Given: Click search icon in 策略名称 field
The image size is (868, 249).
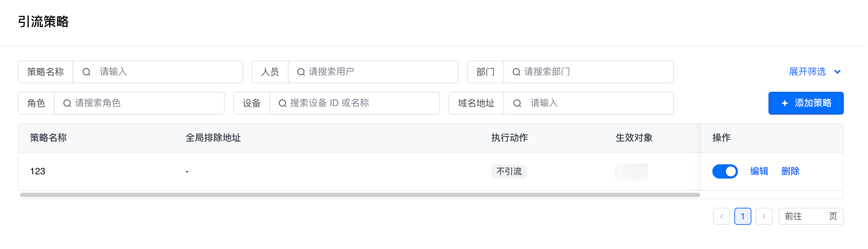Looking at the screenshot, I should coord(86,72).
